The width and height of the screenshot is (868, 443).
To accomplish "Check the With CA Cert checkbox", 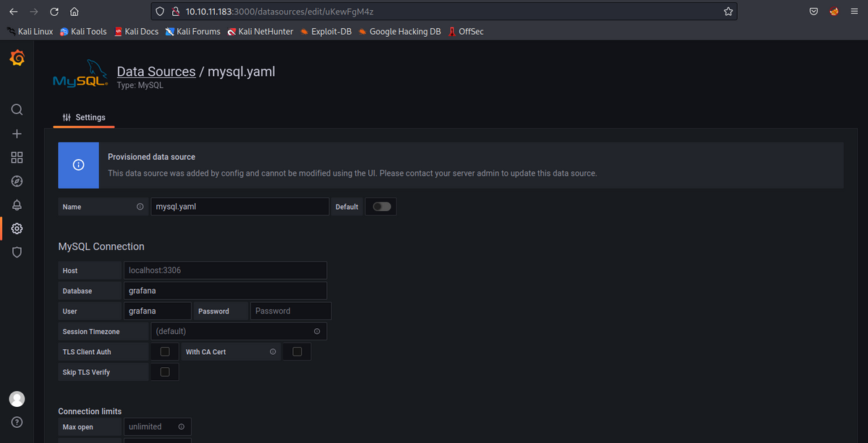I will (297, 352).
